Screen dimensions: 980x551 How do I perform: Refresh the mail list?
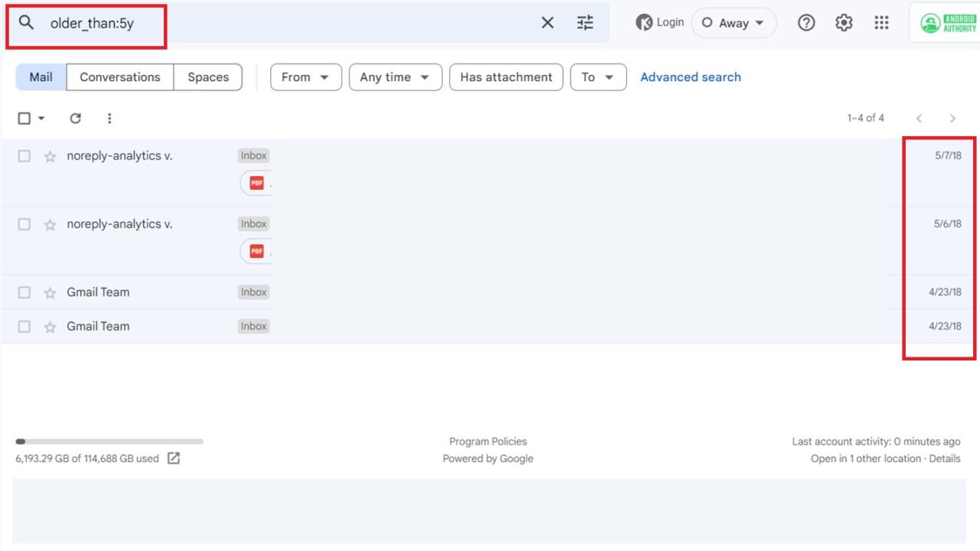75,118
